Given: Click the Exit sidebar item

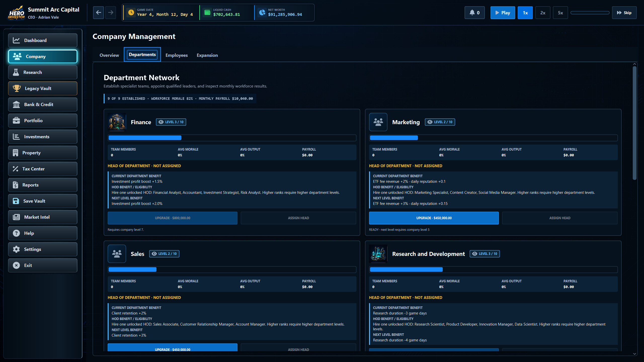Looking at the screenshot, I should click(x=43, y=265).
